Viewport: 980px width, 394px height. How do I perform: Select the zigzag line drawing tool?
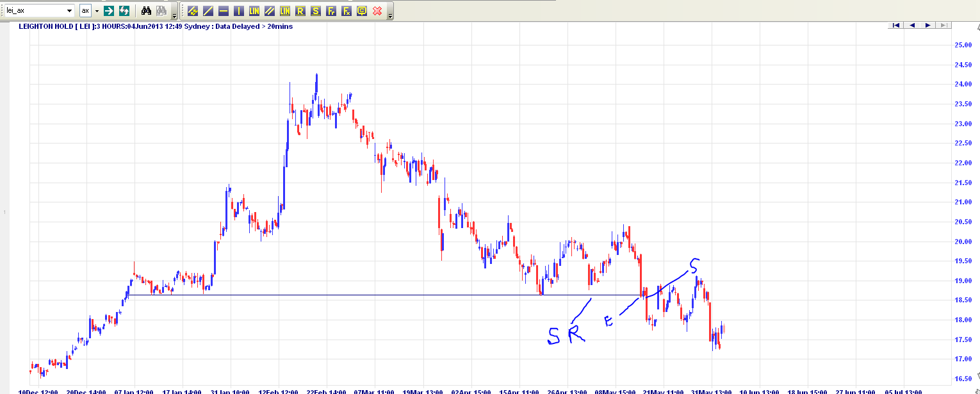(193, 11)
